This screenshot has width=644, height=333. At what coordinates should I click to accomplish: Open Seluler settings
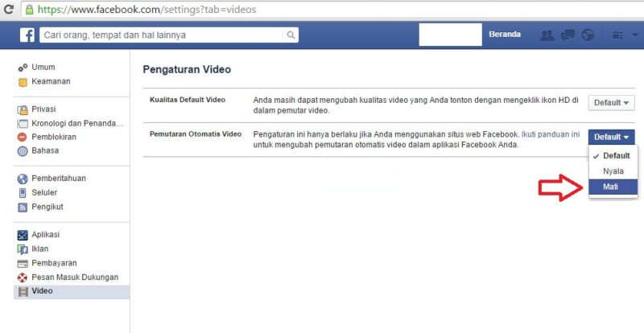(44, 192)
